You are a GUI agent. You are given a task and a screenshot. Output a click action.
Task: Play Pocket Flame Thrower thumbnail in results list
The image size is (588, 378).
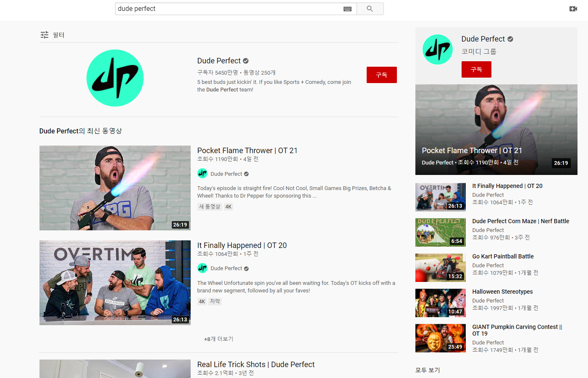point(115,188)
